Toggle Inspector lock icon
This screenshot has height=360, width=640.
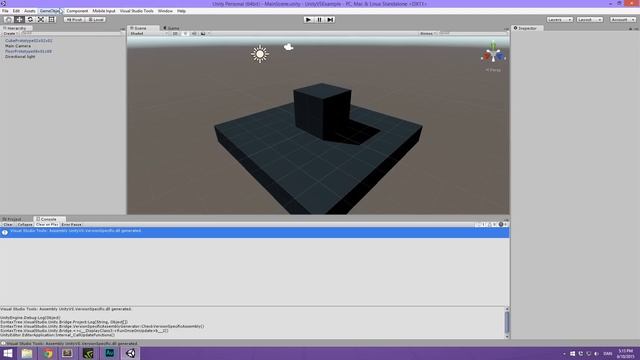pos(630,29)
